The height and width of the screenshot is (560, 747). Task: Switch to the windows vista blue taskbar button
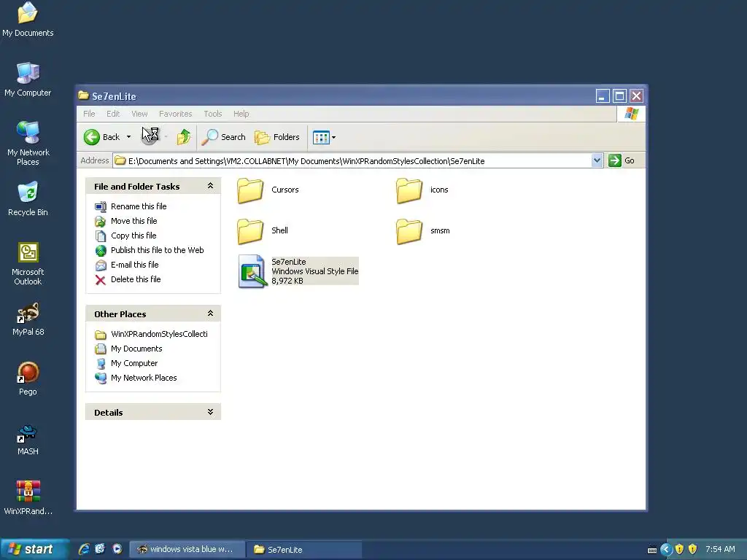(x=187, y=550)
